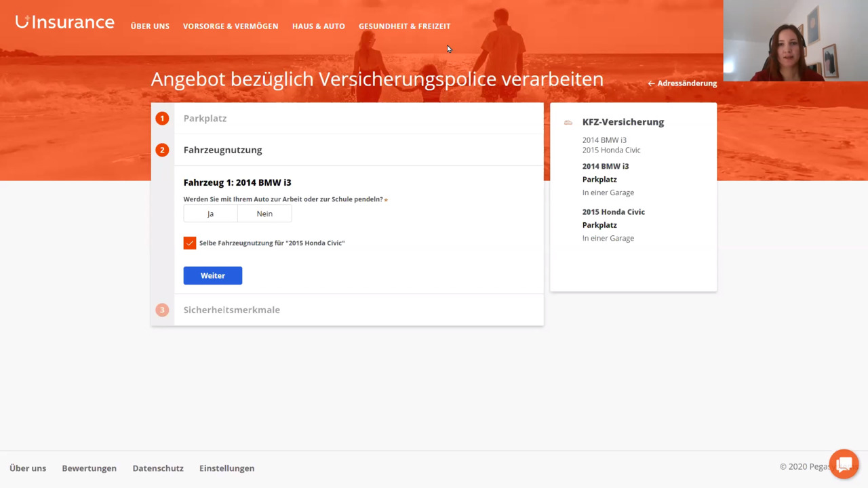Screen dimensions: 868x488
Task: Click the step 3 number badge
Action: 162,310
